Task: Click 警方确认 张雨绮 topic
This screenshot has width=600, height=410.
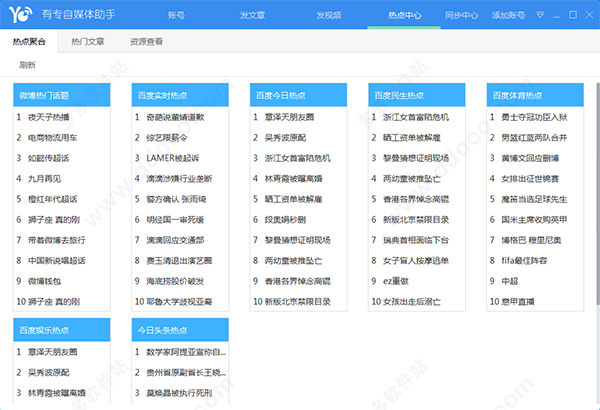Action: 176,199
